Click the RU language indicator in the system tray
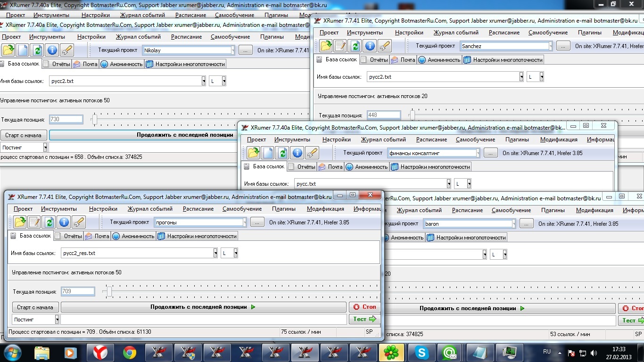Image resolution: width=644 pixels, height=362 pixels. coord(547,352)
